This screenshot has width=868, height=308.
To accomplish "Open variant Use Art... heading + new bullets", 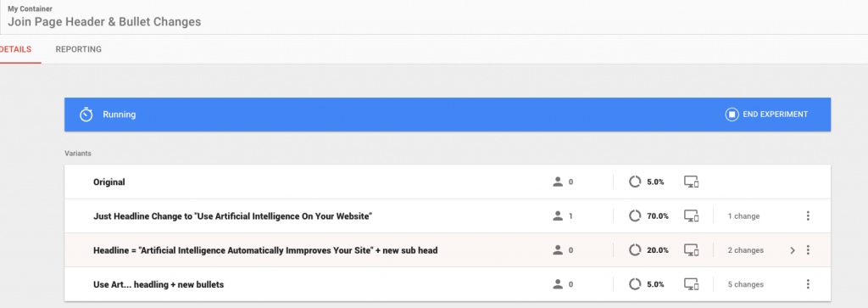I will [x=159, y=284].
